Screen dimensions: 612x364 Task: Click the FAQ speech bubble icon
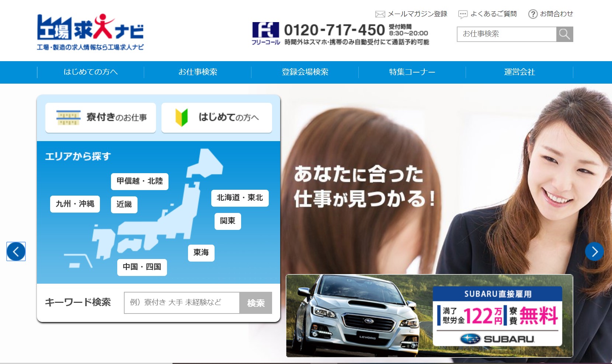462,14
